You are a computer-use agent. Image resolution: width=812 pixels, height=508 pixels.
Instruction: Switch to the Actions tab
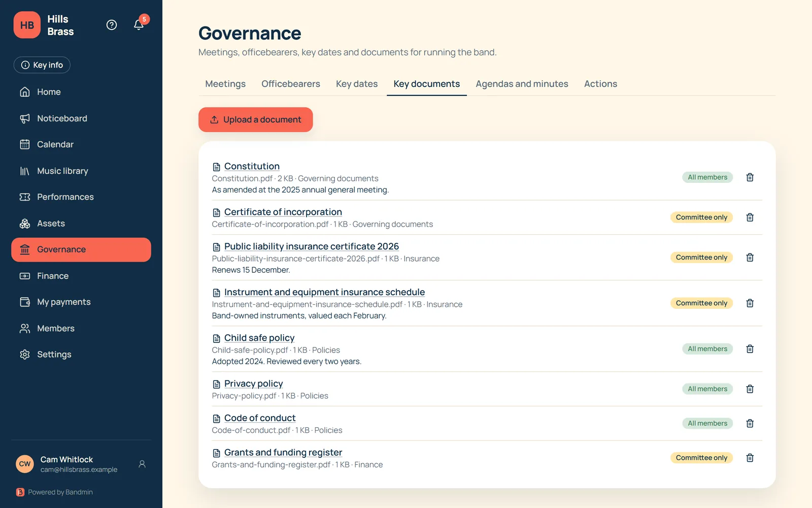click(600, 84)
